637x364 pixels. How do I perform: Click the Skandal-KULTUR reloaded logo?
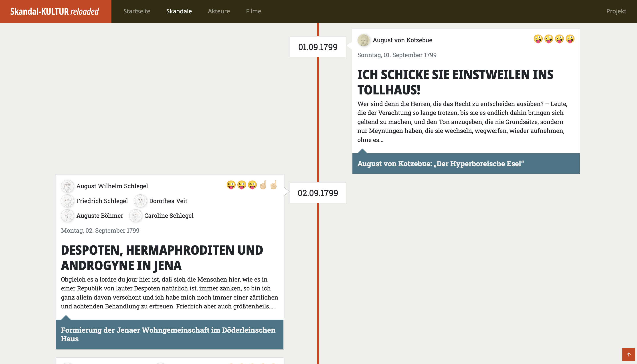tap(55, 12)
